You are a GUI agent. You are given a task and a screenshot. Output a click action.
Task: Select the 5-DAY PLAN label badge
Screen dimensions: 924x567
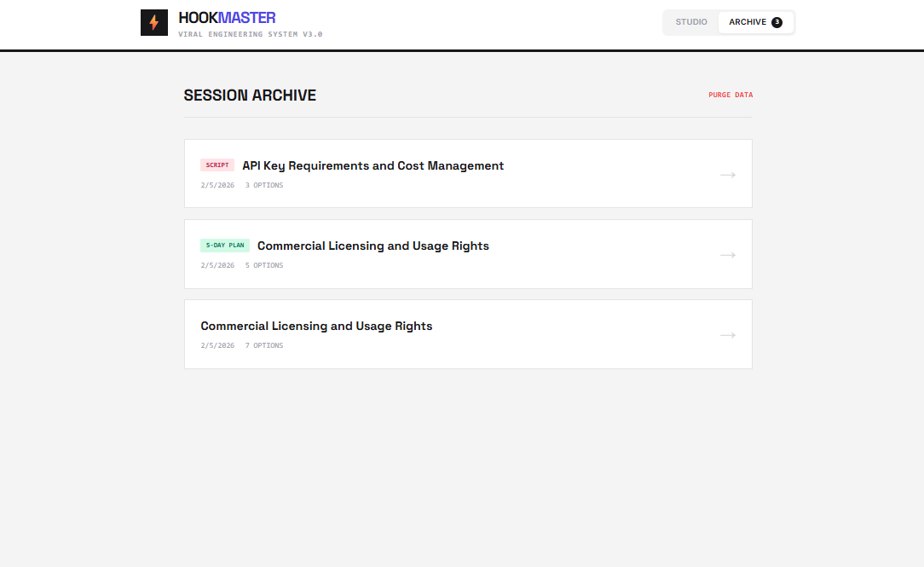point(224,245)
